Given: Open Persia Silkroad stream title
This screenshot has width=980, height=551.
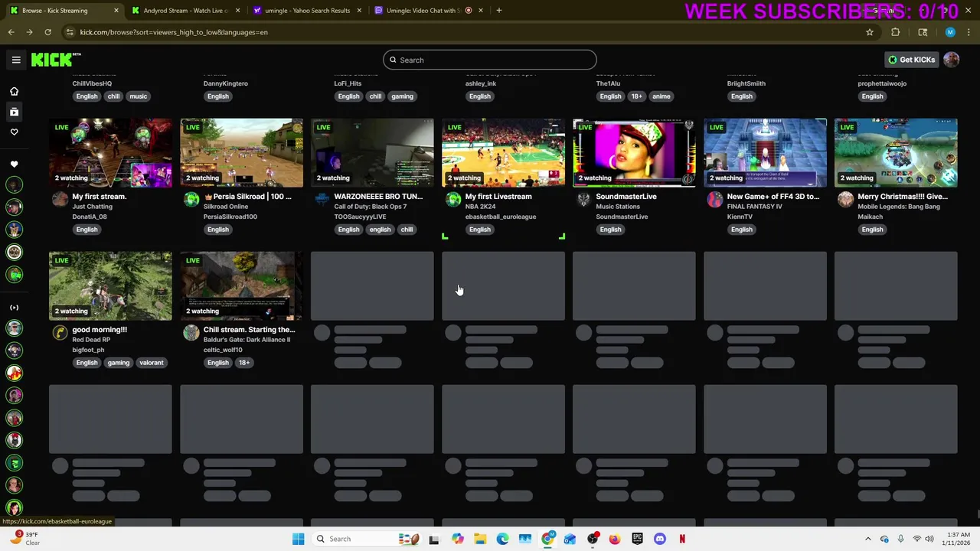Looking at the screenshot, I should pos(247,197).
